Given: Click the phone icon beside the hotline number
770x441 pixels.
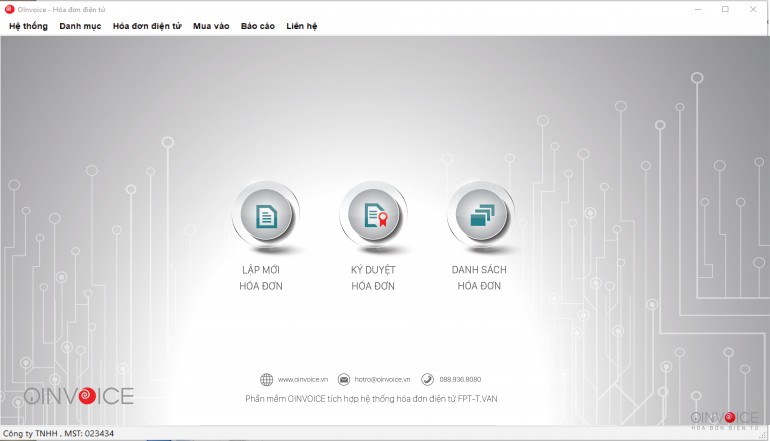Looking at the screenshot, I should pyautogui.click(x=427, y=380).
